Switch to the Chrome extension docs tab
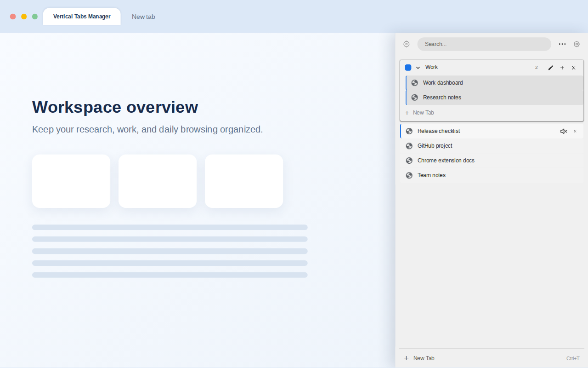Image resolution: width=588 pixels, height=368 pixels. click(x=492, y=161)
